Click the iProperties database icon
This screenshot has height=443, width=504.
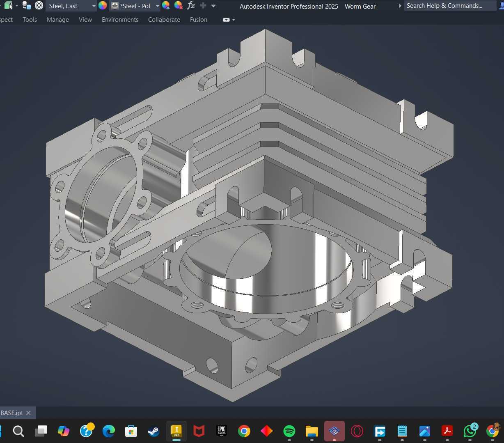coord(27,6)
